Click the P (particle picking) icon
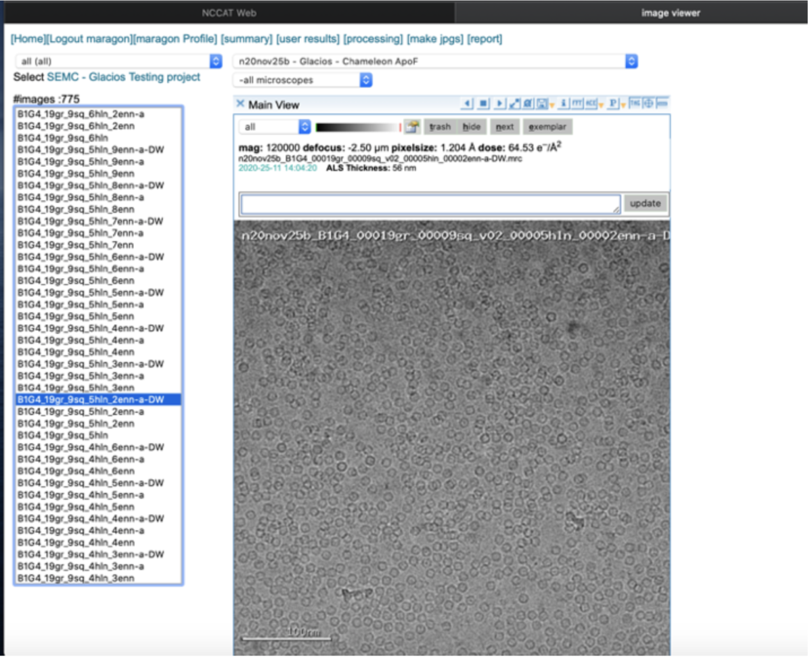 (x=612, y=104)
